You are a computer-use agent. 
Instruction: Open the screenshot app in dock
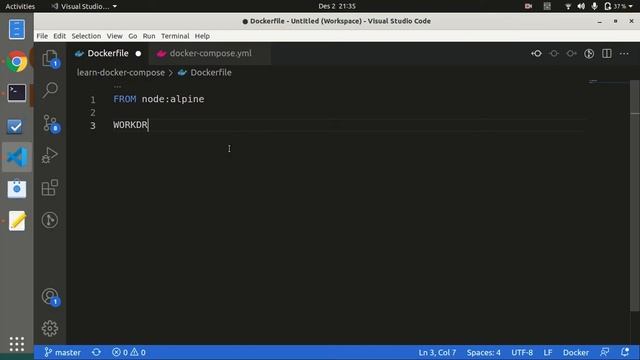click(x=17, y=189)
